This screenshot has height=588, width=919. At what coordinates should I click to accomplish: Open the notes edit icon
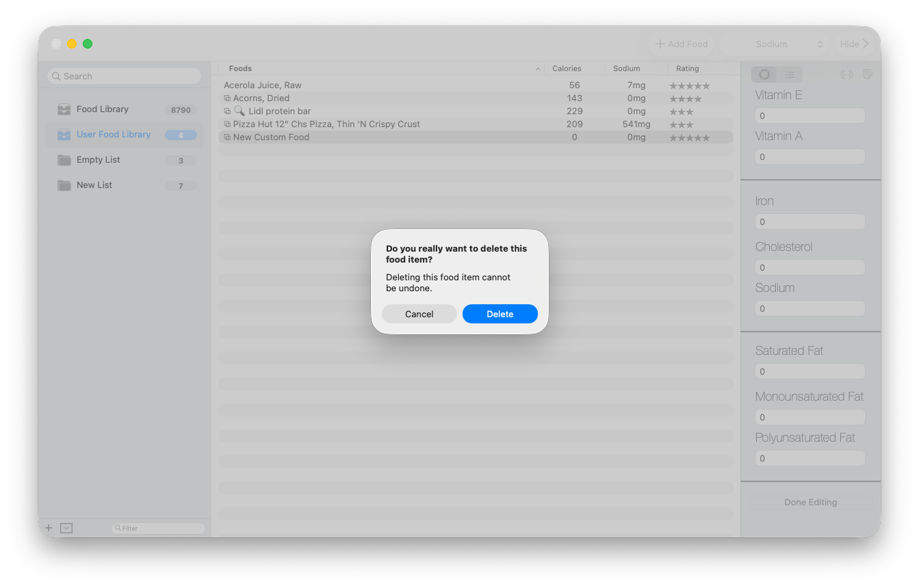point(867,75)
